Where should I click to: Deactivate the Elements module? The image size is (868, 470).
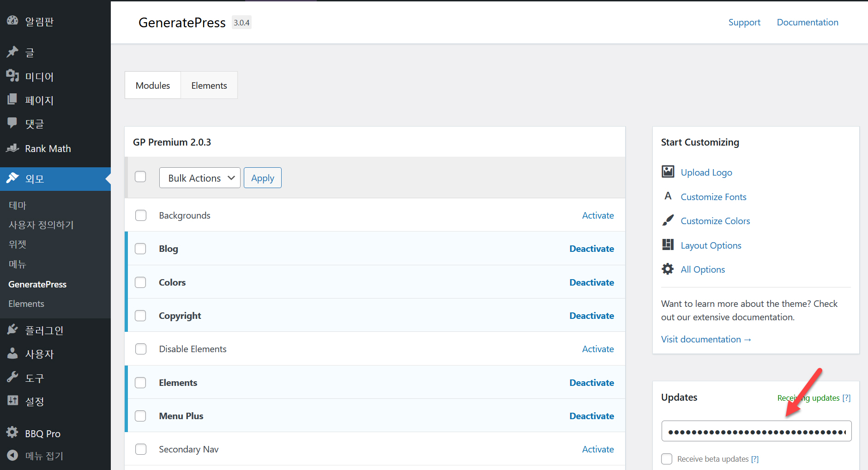591,383
